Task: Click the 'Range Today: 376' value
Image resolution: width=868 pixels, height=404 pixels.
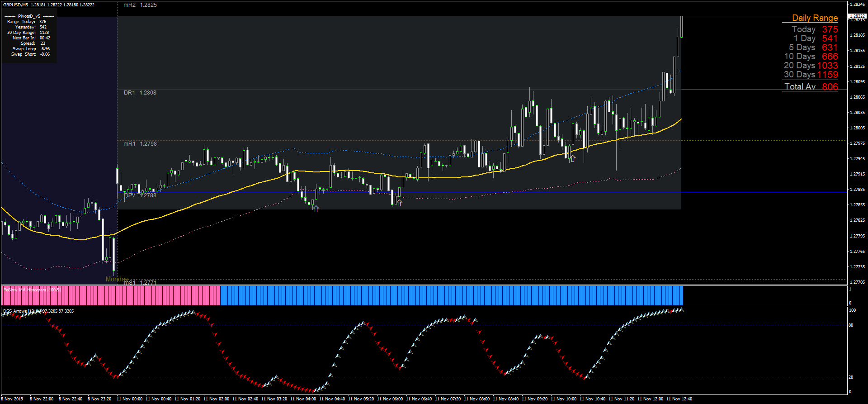Action: pyautogui.click(x=27, y=22)
